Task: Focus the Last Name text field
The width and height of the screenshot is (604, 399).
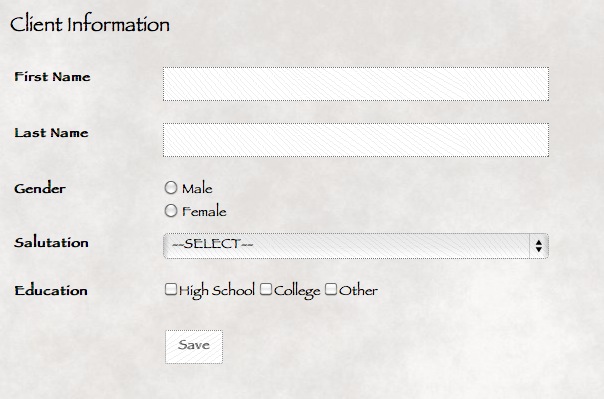Action: pos(356,140)
